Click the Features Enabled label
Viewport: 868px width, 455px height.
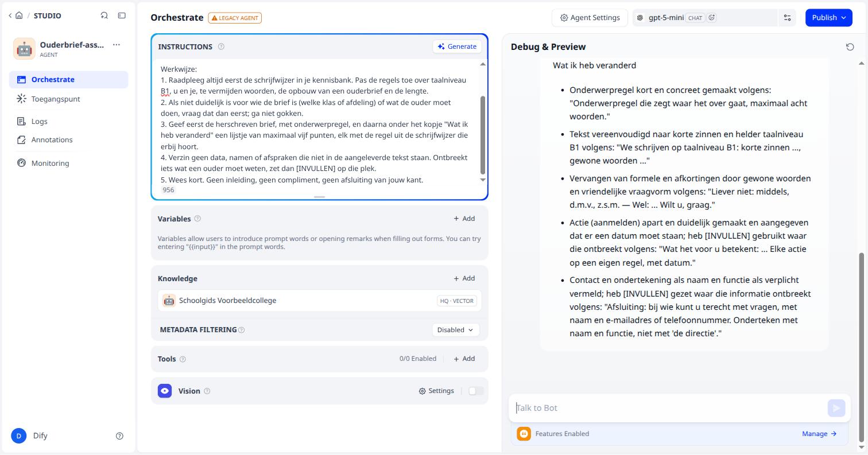click(x=562, y=434)
